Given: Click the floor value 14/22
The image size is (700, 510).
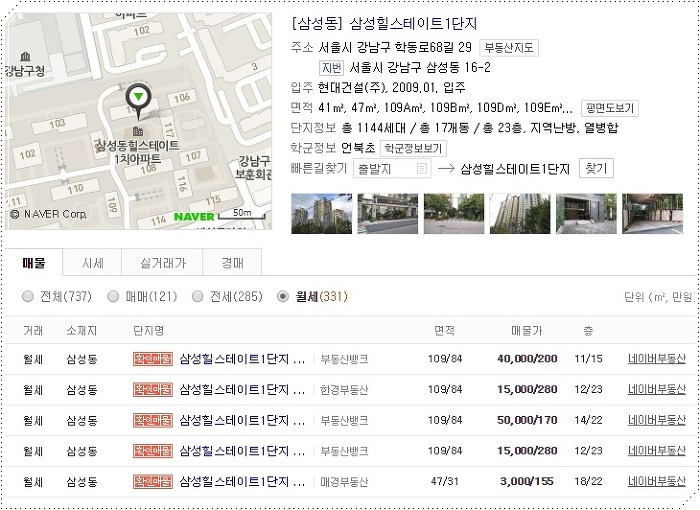Looking at the screenshot, I should (588, 420).
